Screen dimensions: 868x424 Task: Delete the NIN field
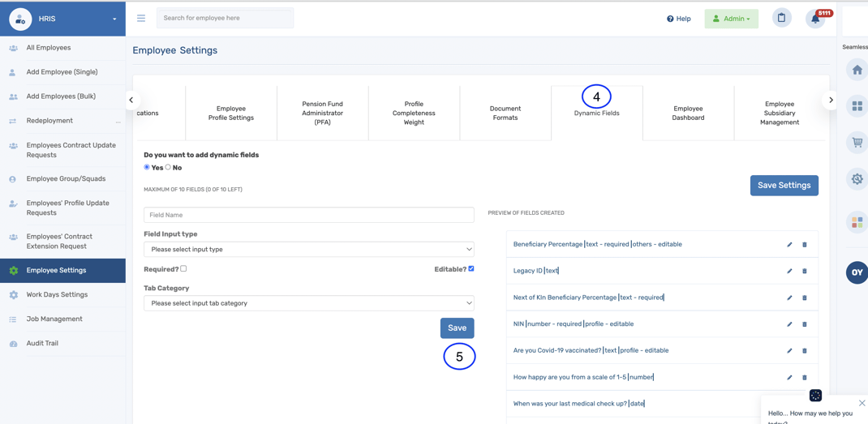[805, 324]
